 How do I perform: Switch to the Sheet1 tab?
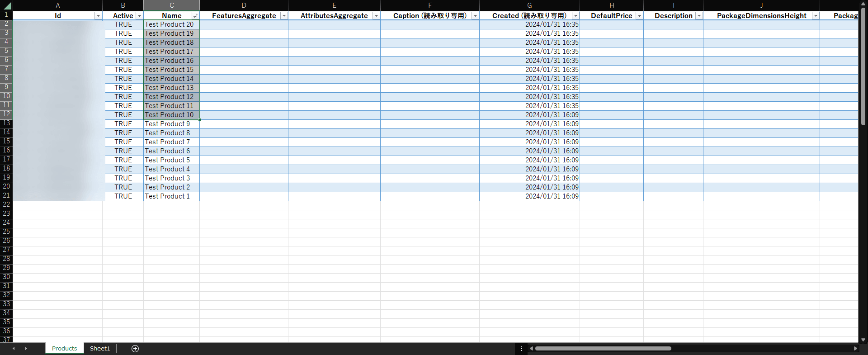tap(100, 348)
